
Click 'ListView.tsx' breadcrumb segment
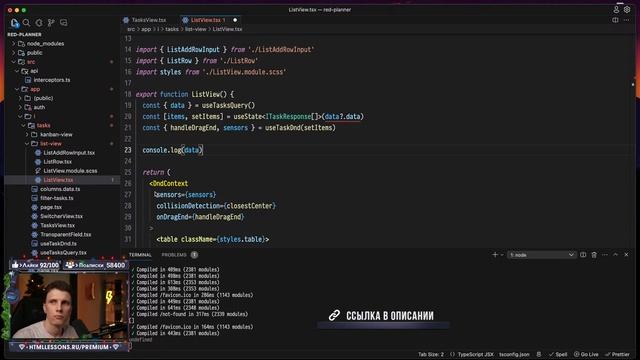click(227, 29)
